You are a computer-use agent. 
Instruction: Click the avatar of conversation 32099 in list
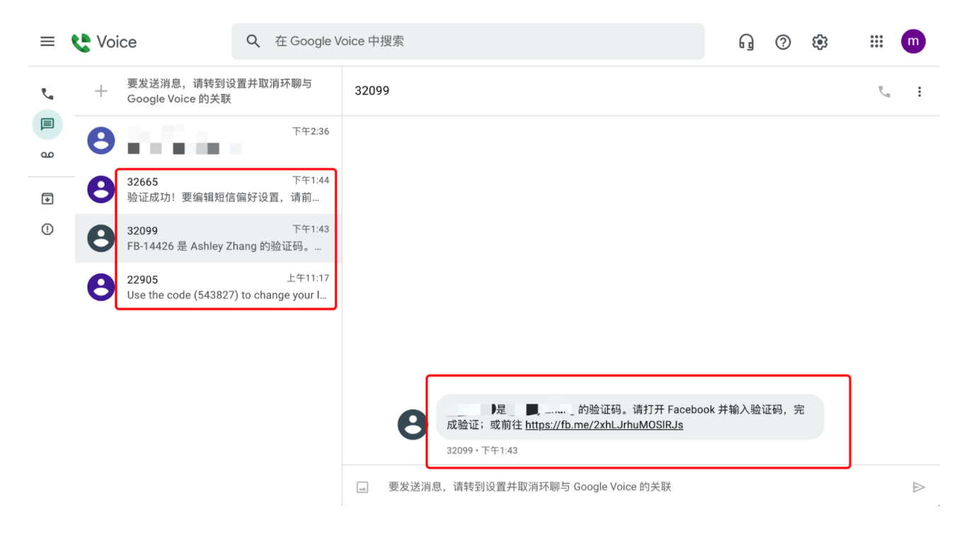pos(101,238)
